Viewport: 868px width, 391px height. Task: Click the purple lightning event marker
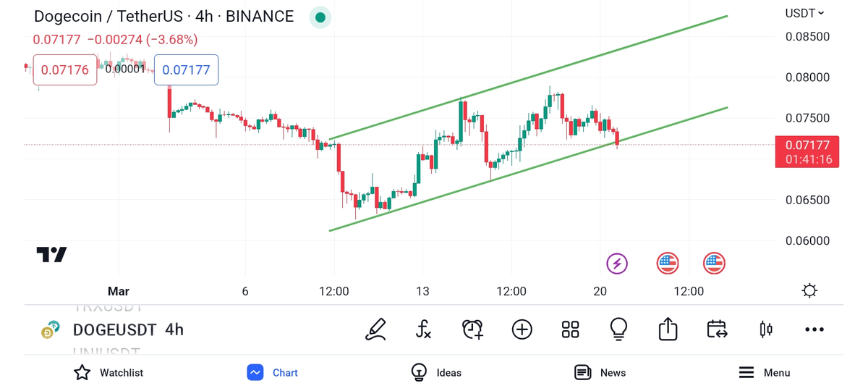pyautogui.click(x=617, y=264)
